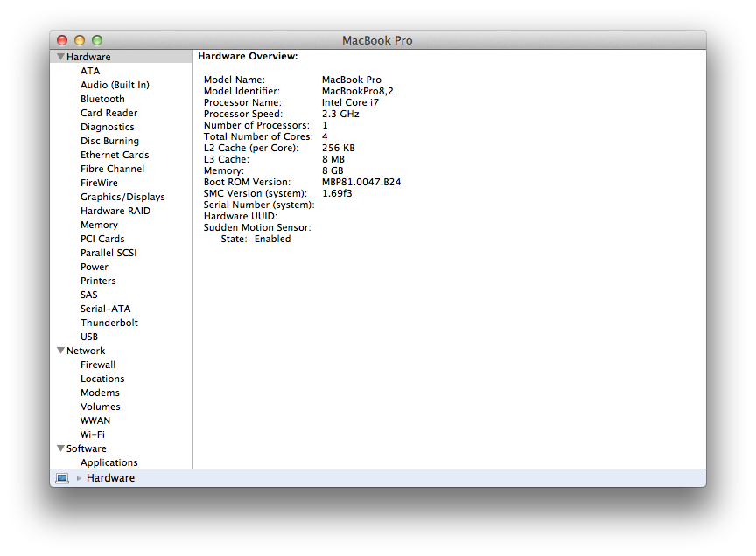Viewport: 756px width, 556px height.
Task: Click the Intel Core i7 value
Action: click(x=350, y=102)
